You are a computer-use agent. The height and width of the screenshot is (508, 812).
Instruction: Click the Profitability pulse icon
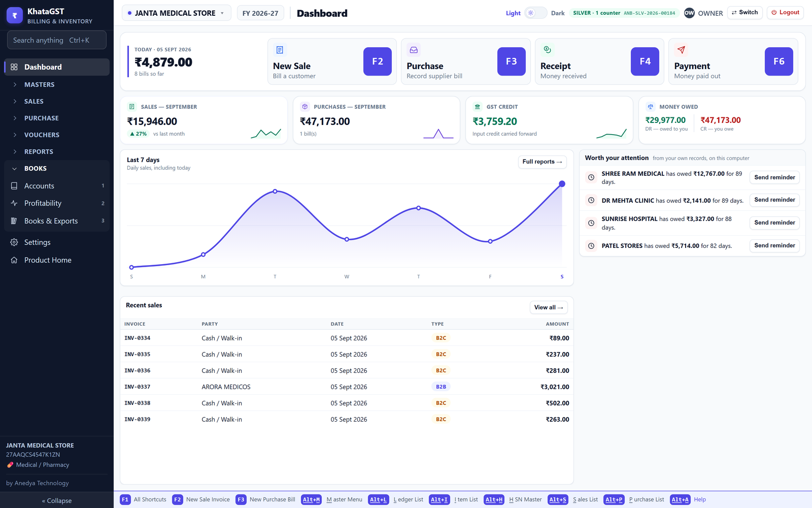(x=14, y=203)
